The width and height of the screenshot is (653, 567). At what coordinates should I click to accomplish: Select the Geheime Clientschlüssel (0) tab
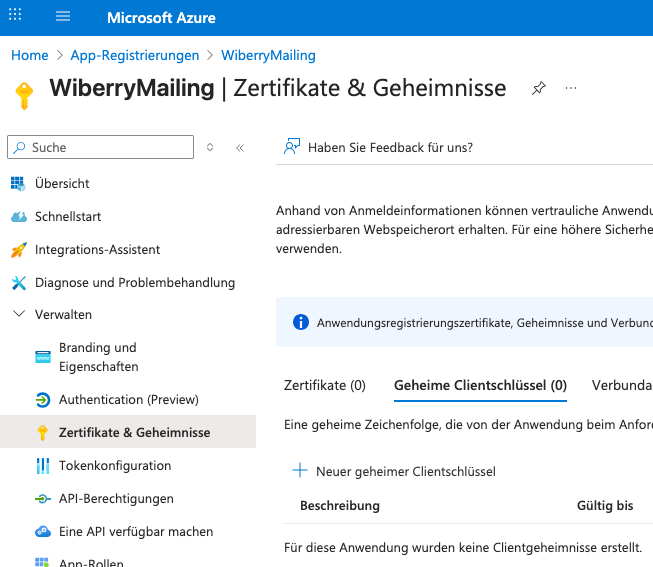click(x=480, y=385)
